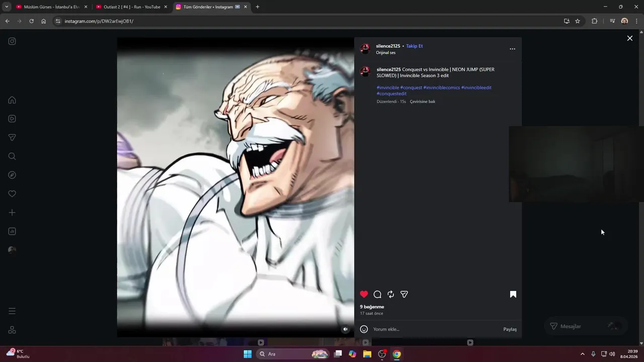Image resolution: width=644 pixels, height=362 pixels.
Task: Close the Outlast 2 YouTube tab
Action: point(166,7)
